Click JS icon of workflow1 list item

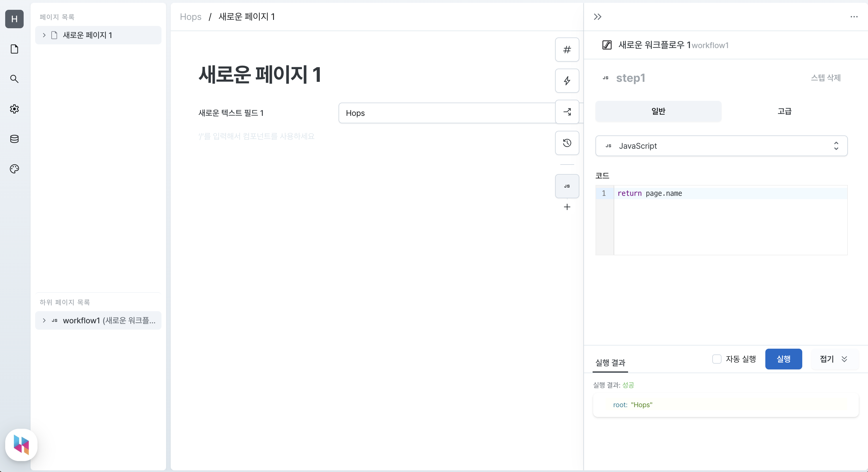(55, 320)
